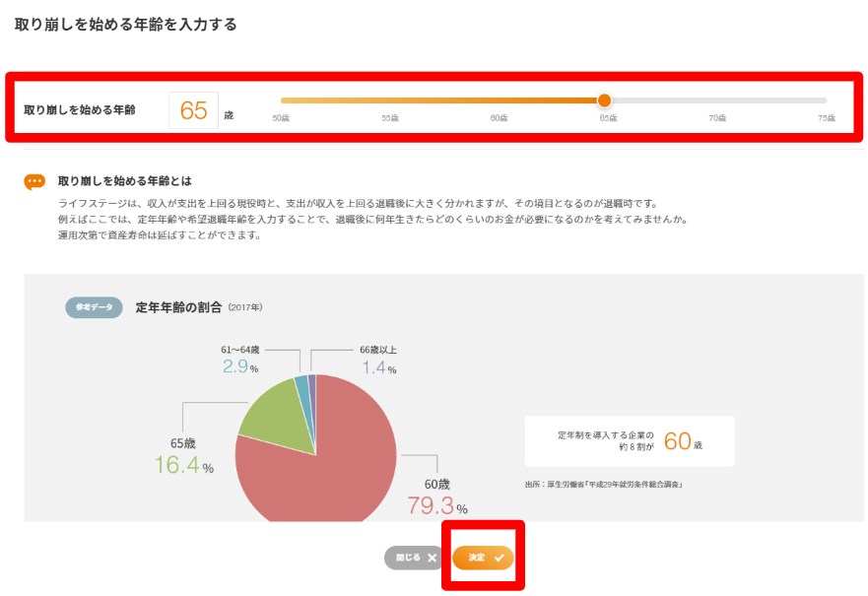Click the 55歳 tick label under the slider

[390, 118]
